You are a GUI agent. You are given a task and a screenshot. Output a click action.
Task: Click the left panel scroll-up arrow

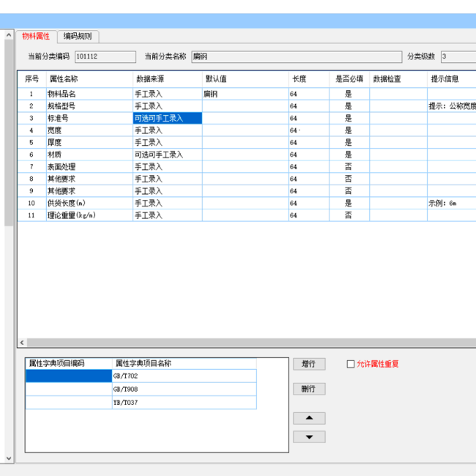pyautogui.click(x=9, y=35)
